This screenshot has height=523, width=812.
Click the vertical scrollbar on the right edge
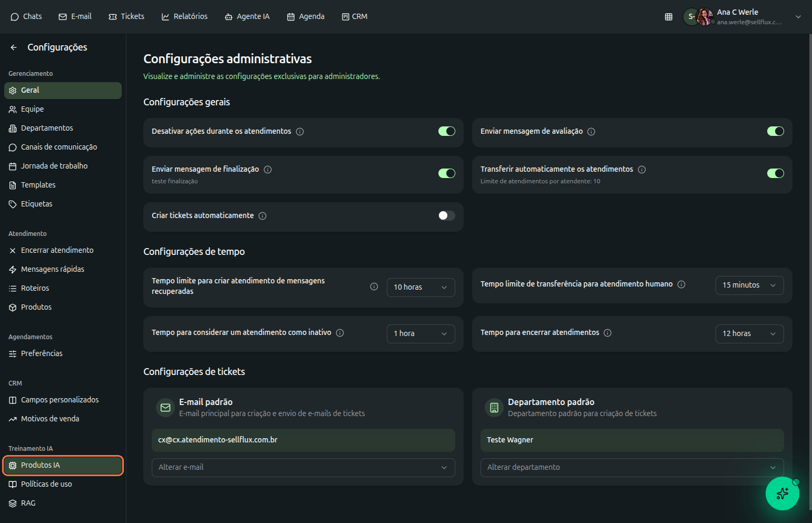tap(810, 263)
